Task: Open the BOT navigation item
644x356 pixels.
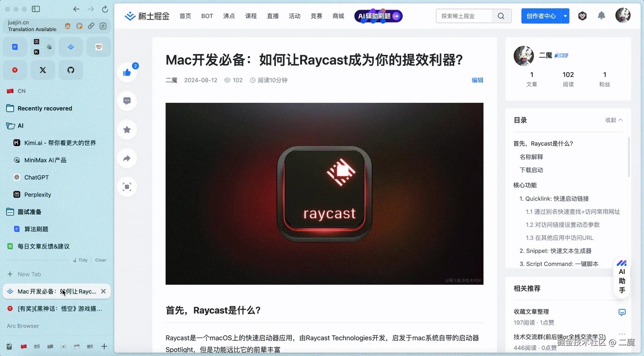Action: tap(207, 16)
